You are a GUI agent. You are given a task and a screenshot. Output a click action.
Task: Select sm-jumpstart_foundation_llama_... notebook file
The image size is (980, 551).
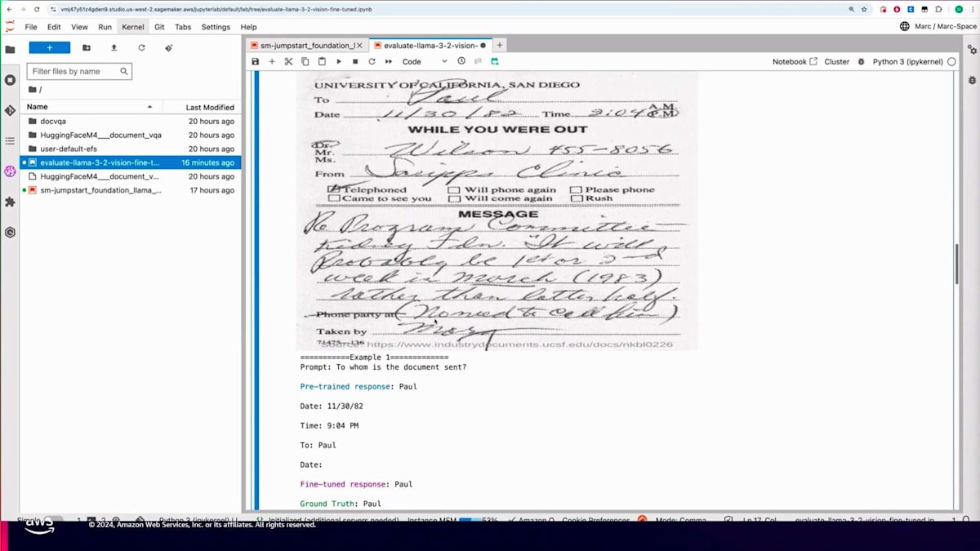click(x=131, y=190)
